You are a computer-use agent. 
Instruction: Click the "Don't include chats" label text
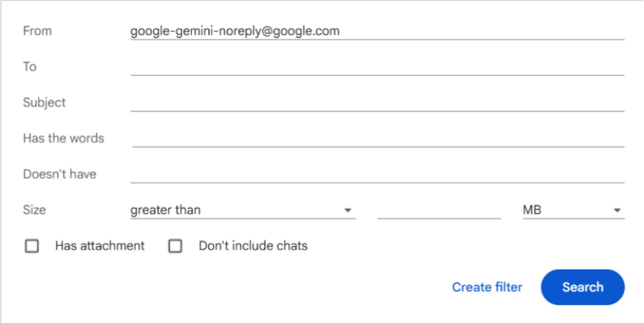click(253, 246)
